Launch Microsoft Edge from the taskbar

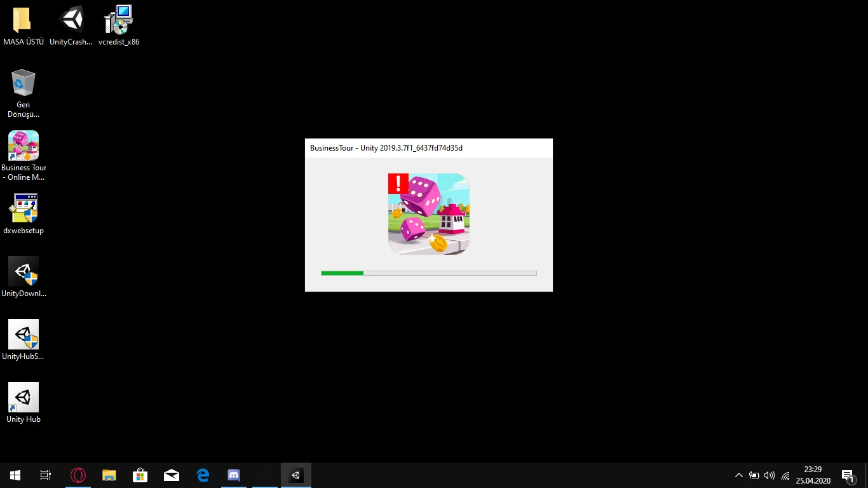click(x=203, y=475)
